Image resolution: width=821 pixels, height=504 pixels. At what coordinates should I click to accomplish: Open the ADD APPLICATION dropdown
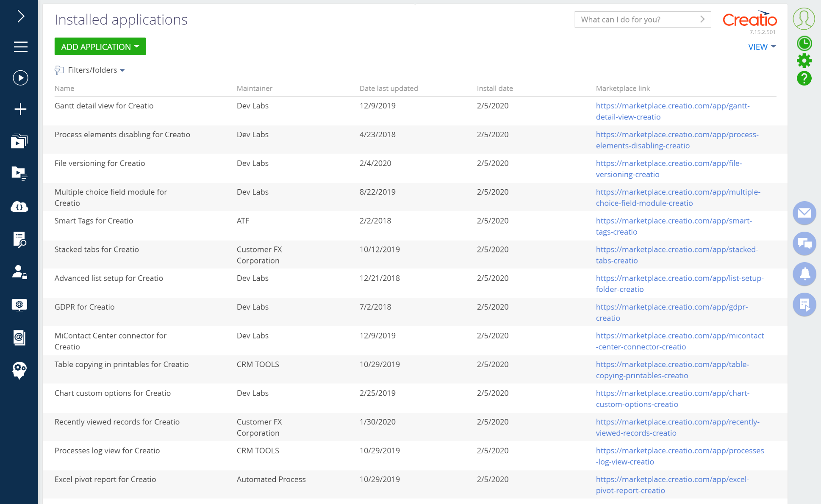[x=100, y=47]
